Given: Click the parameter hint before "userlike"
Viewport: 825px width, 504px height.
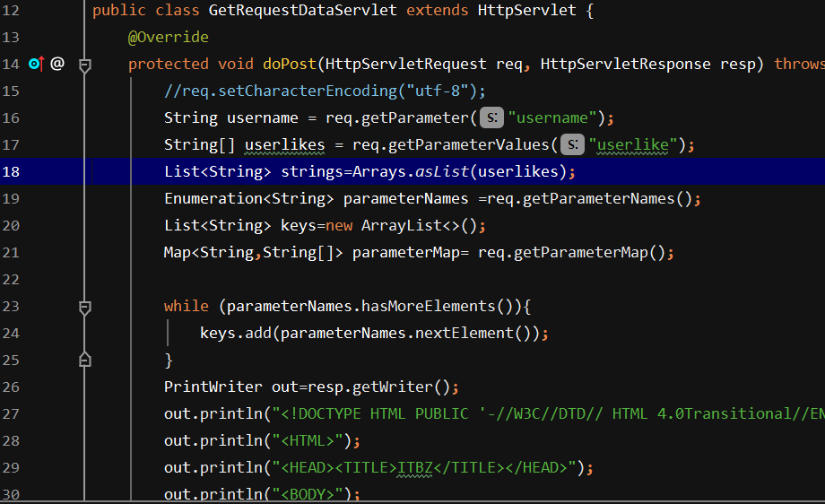Looking at the screenshot, I should [x=572, y=144].
